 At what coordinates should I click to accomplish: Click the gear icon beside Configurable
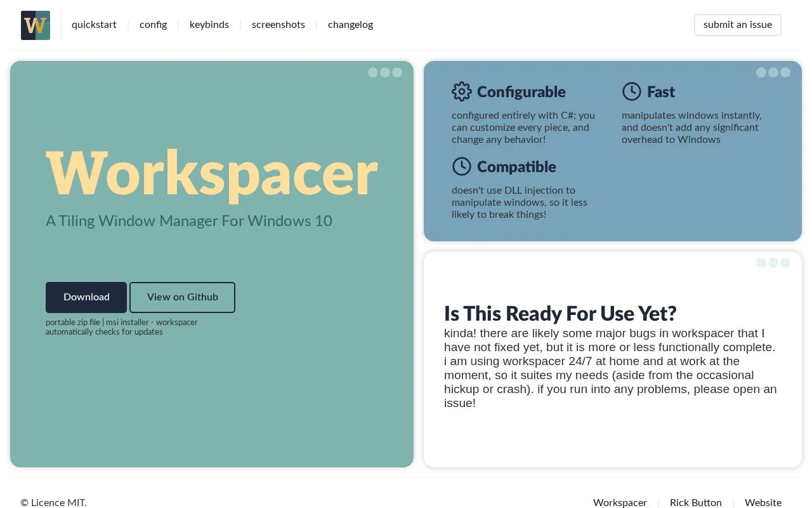[462, 91]
